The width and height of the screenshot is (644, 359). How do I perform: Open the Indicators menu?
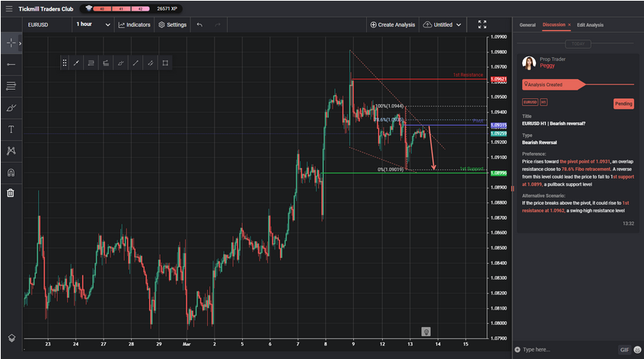tap(134, 24)
